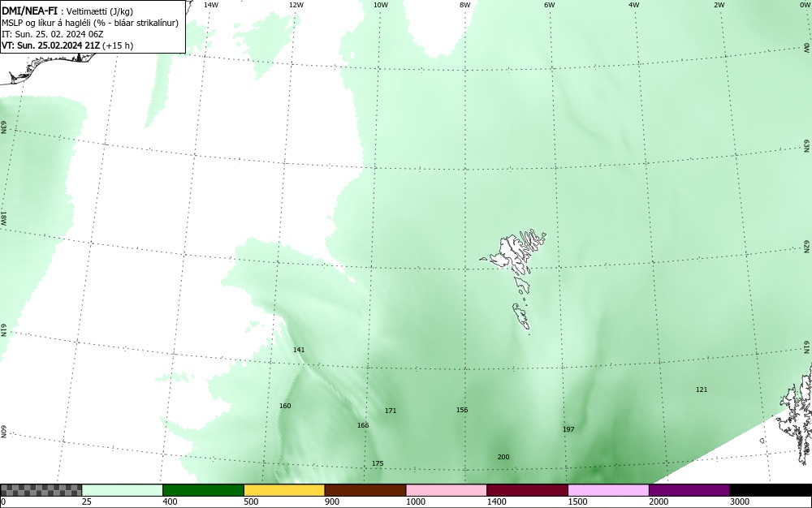Click the yellow 500–900 legend swatch

284,490
